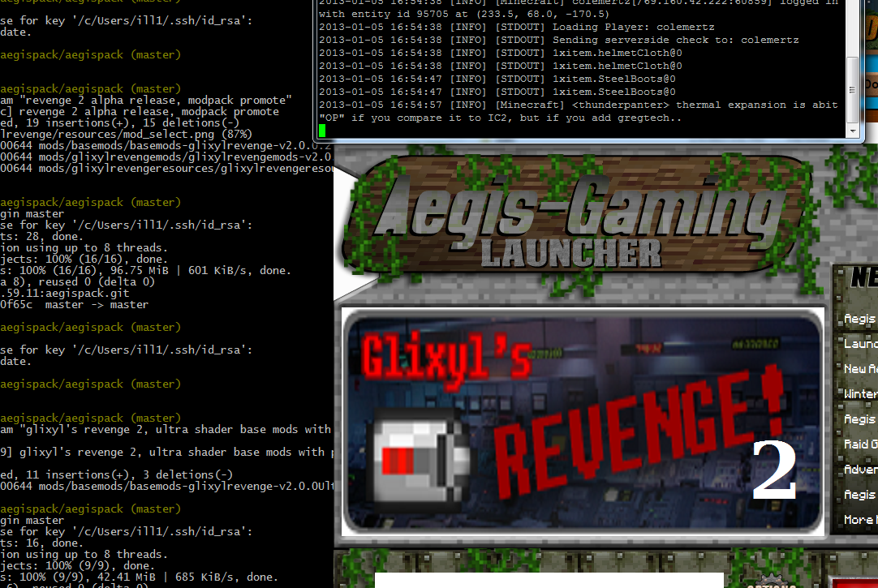Open the 'Launc...' news link

pyautogui.click(x=860, y=344)
